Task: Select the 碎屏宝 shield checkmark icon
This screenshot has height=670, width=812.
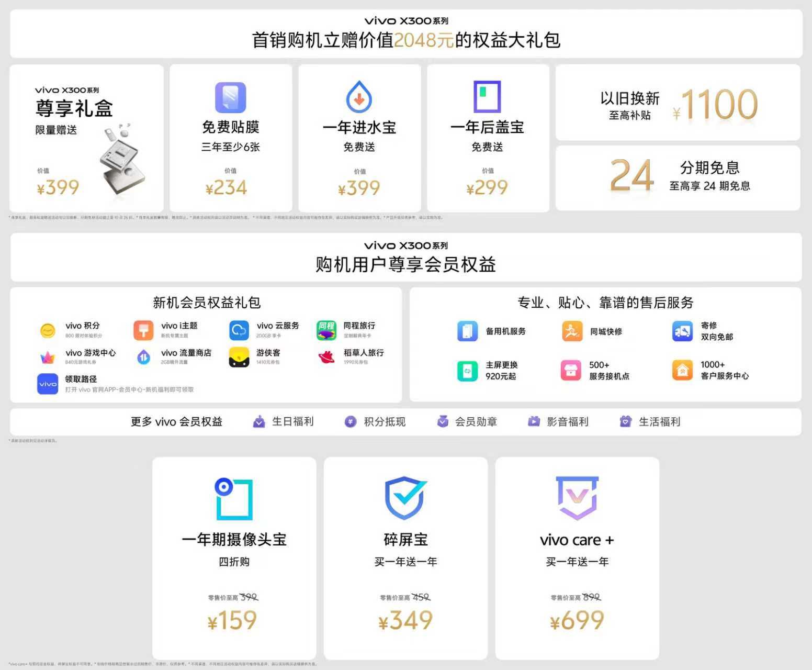Action: (405, 498)
